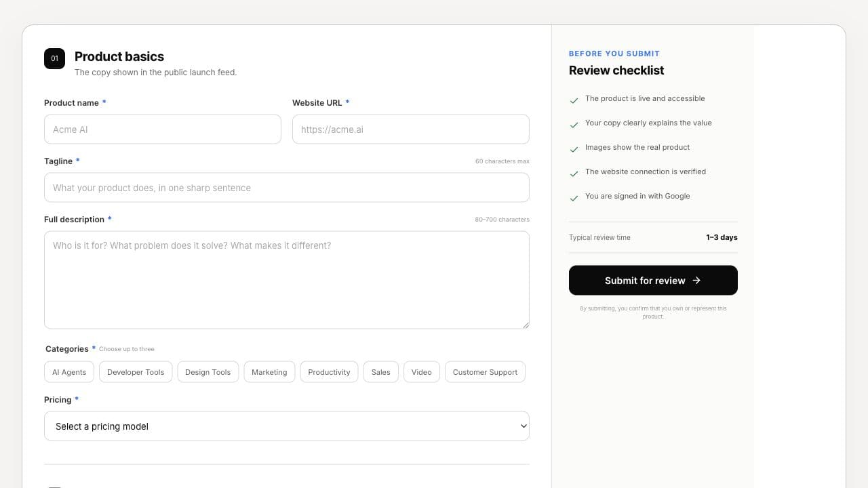
Task: Select the Video category chip
Action: pos(422,372)
